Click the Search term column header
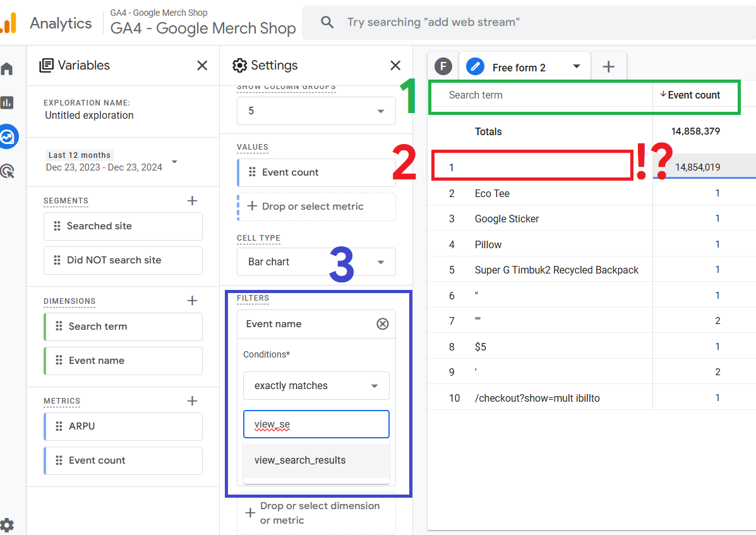Image resolution: width=756 pixels, height=535 pixels. click(x=476, y=95)
